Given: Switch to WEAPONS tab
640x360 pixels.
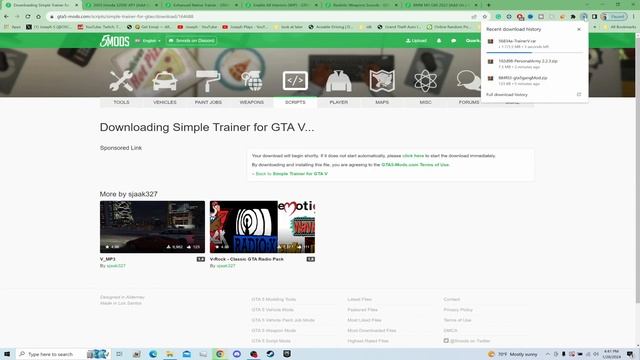Looking at the screenshot, I should tap(252, 102).
